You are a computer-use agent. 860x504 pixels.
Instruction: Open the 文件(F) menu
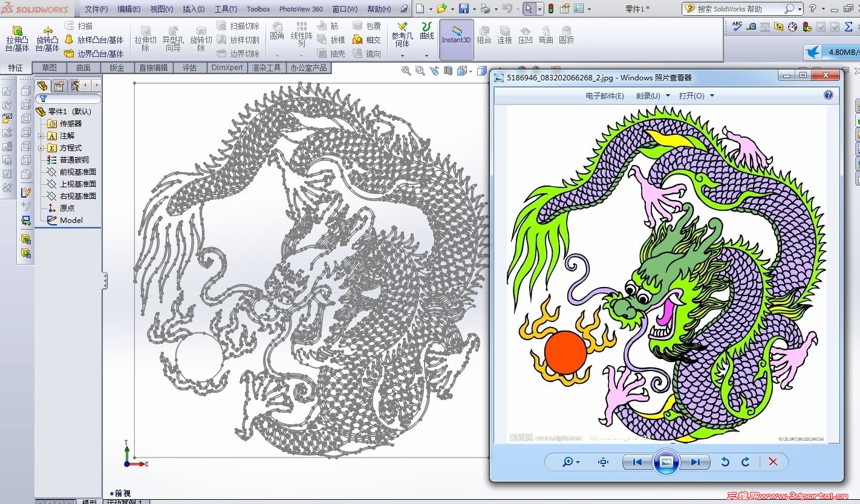coord(96,9)
